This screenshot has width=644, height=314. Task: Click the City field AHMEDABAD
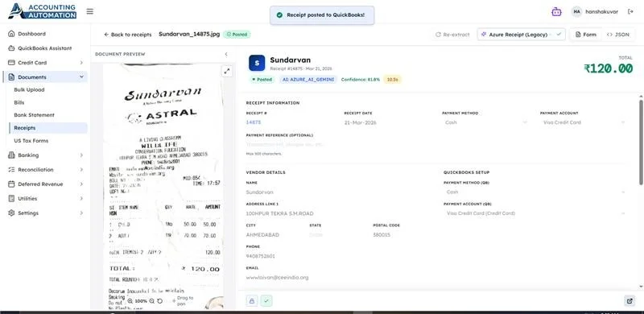[x=275, y=234]
